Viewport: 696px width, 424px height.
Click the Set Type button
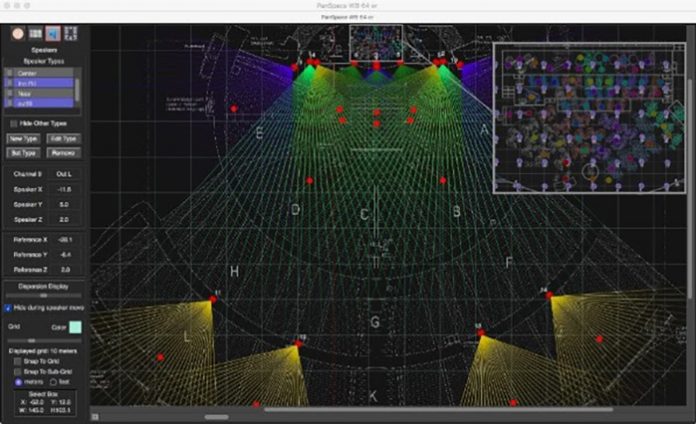coord(24,153)
